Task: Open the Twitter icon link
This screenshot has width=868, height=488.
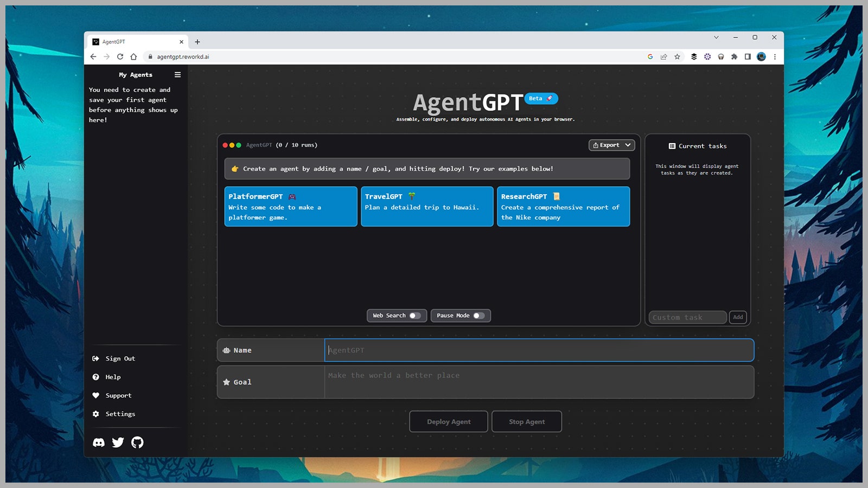Action: point(118,442)
